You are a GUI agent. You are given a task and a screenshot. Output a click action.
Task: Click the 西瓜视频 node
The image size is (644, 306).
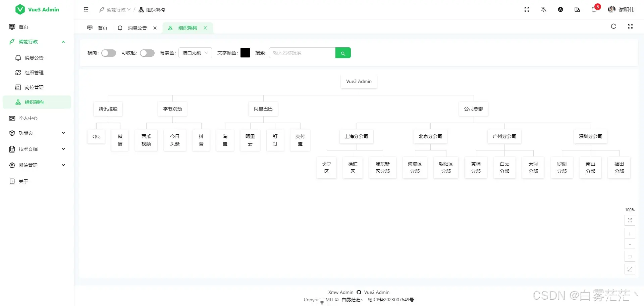(x=146, y=140)
